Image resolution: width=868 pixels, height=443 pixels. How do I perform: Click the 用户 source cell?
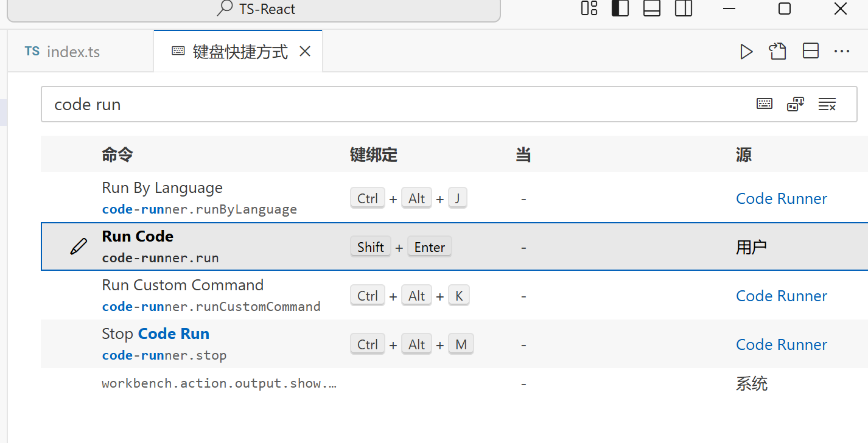751,247
